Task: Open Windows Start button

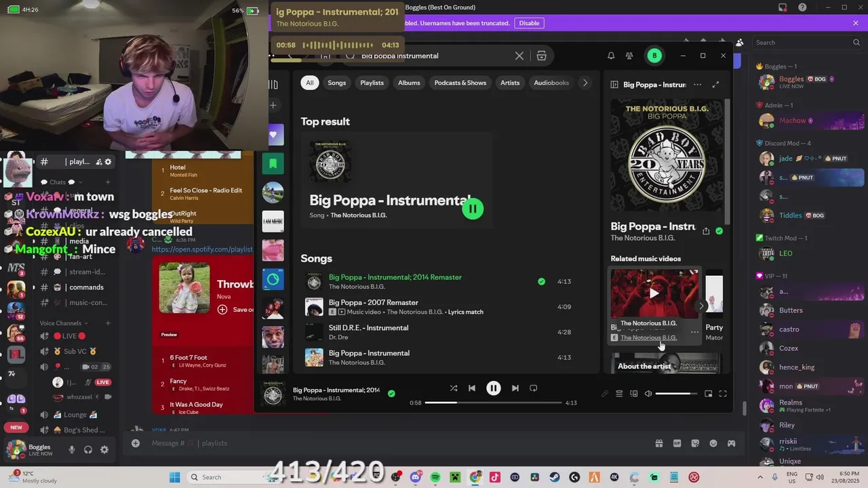Action: tap(174, 477)
